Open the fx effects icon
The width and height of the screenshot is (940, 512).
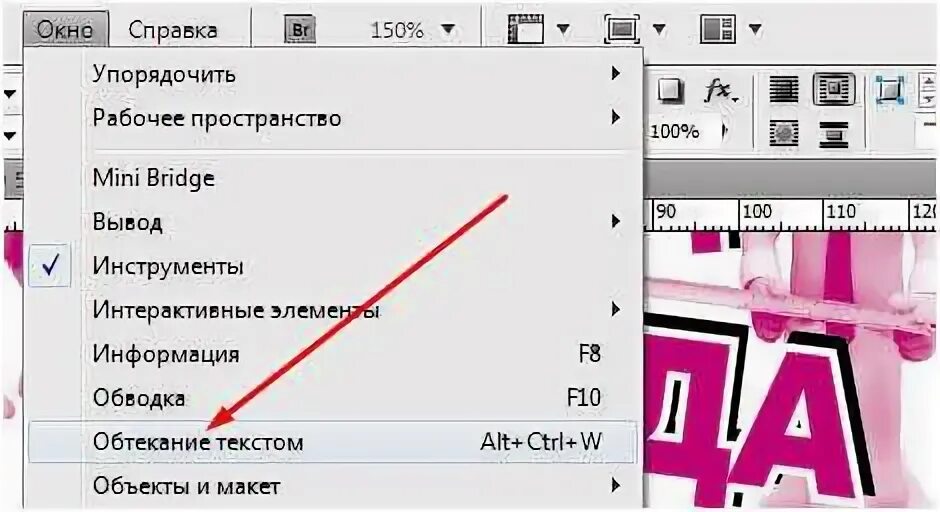point(721,92)
